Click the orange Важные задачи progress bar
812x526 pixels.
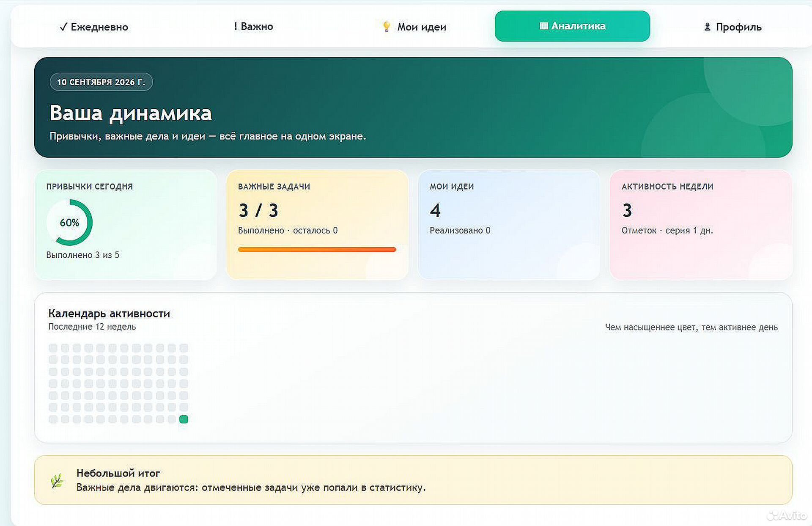[317, 249]
